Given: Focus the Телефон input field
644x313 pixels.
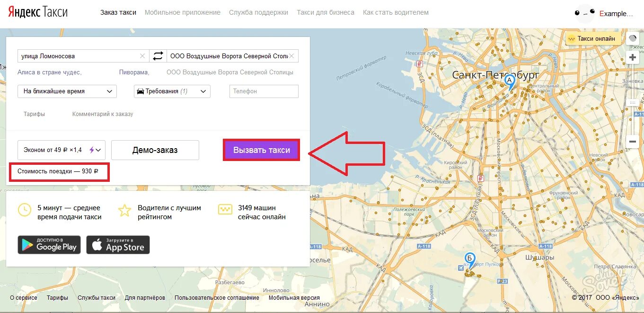Looking at the screenshot, I should point(264,91).
